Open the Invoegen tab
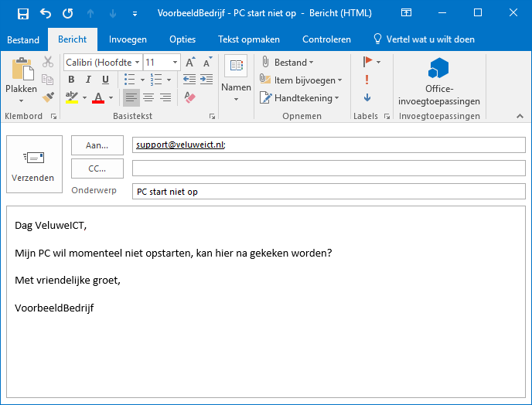532x405 pixels. 128,39
